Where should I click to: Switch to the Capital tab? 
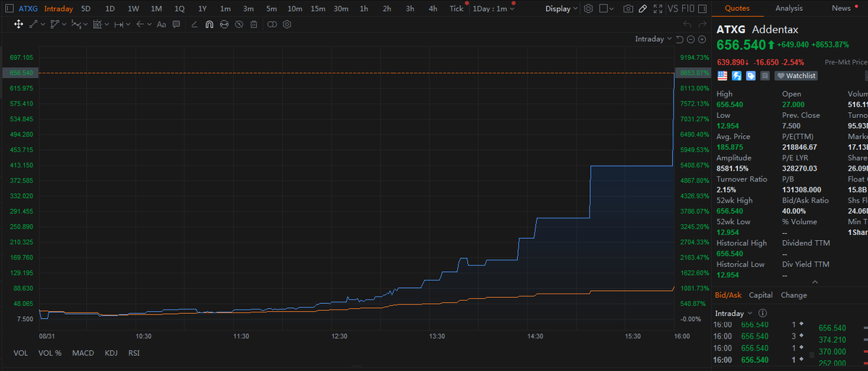pyautogui.click(x=760, y=295)
